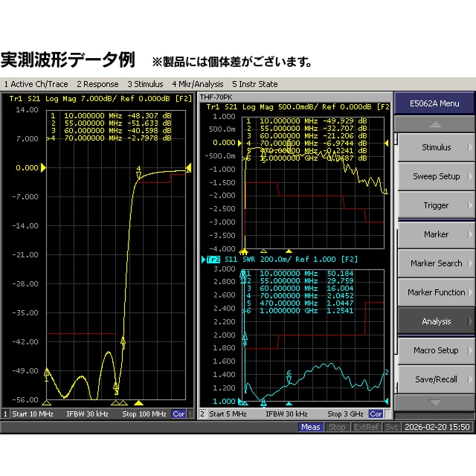Open the Save/Recall softkey
The image size is (476, 476).
[435, 379]
